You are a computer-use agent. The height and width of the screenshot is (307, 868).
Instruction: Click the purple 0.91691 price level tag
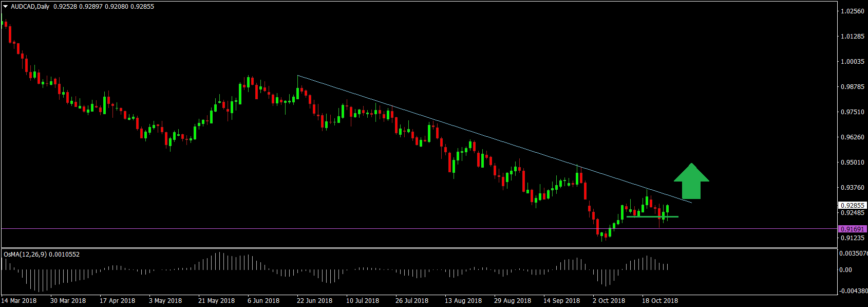pyautogui.click(x=853, y=229)
